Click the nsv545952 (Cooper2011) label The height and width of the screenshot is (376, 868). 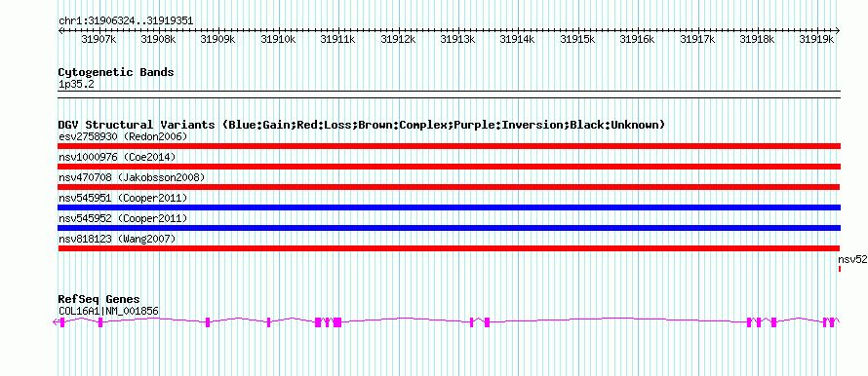[123, 218]
